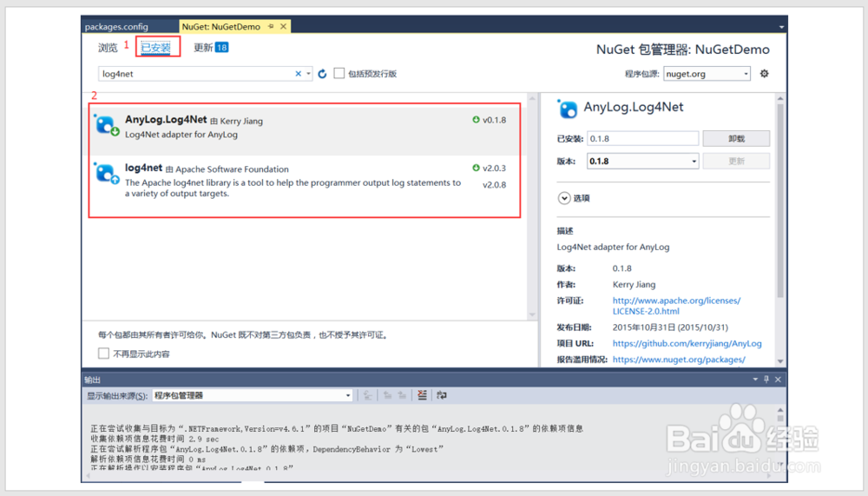Select AnyLog.Log4Net package row
The width and height of the screenshot is (868, 496).
coord(305,131)
